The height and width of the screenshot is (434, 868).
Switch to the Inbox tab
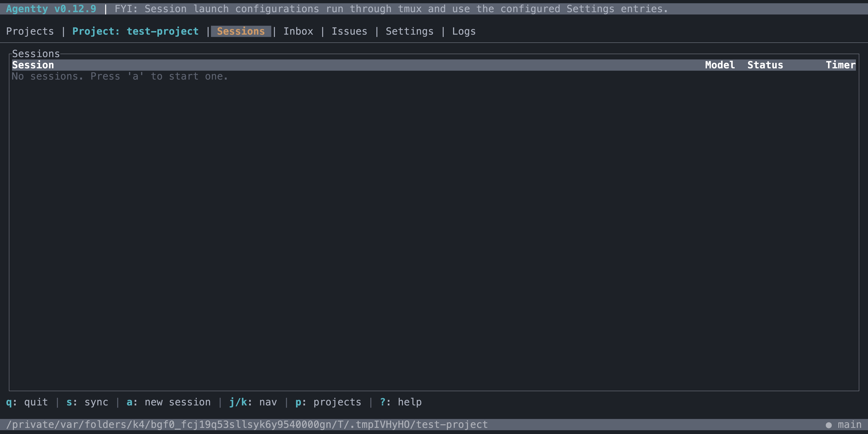[298, 31]
